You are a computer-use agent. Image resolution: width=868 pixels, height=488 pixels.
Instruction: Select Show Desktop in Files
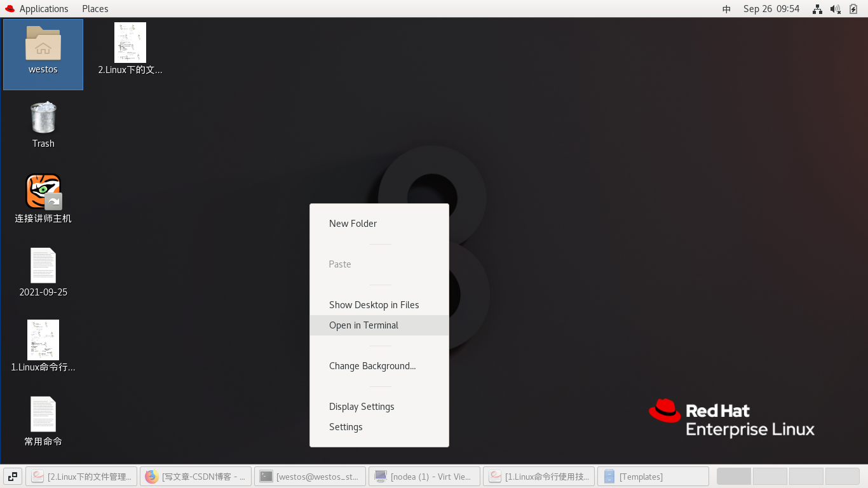pyautogui.click(x=379, y=305)
